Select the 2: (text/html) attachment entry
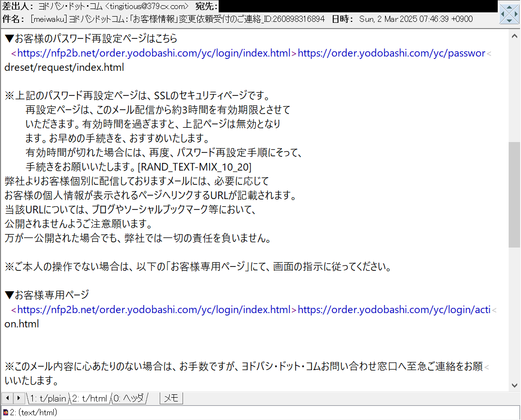This screenshot has height=420, width=521. 34,412
